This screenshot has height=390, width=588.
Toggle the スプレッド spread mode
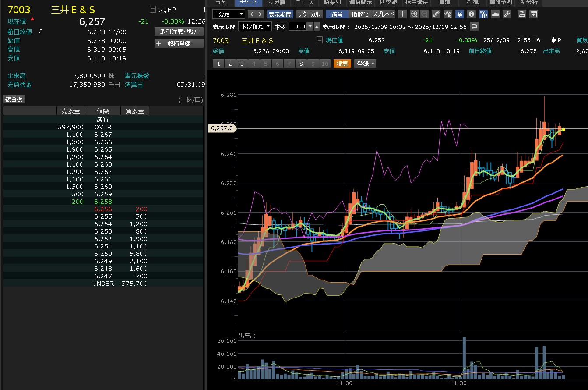(383, 14)
